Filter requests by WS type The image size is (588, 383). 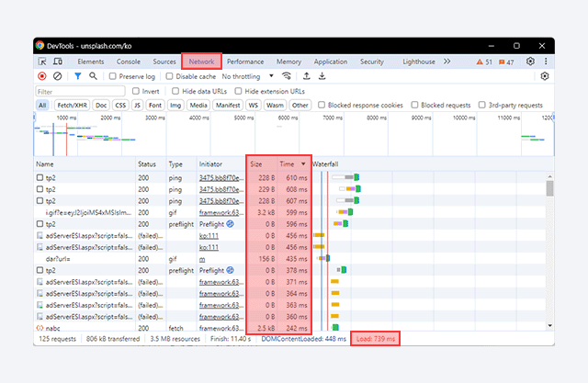coord(254,105)
